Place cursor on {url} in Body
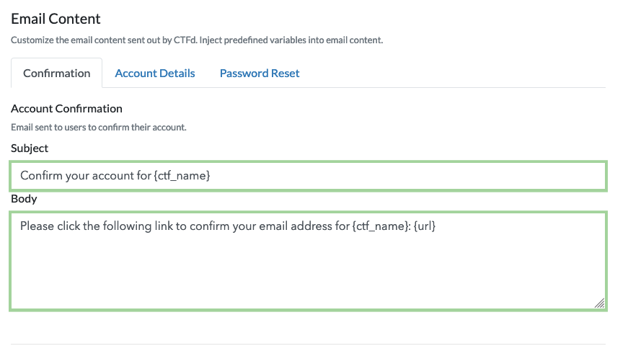This screenshot has width=628, height=364. click(x=425, y=226)
